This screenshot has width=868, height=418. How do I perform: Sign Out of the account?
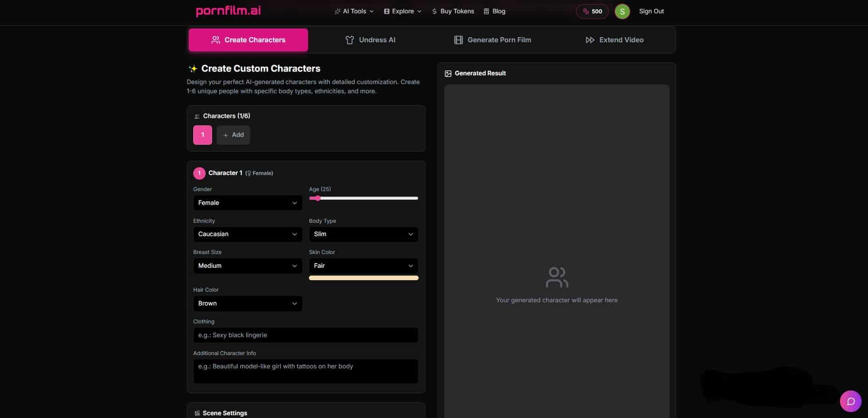(x=651, y=11)
